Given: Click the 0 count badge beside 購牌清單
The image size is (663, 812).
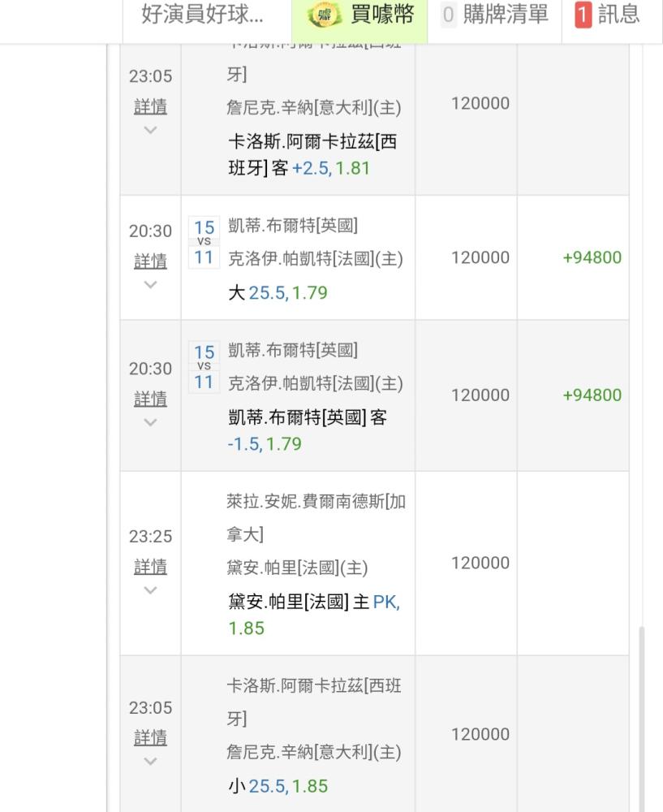Looking at the screenshot, I should tap(448, 15).
